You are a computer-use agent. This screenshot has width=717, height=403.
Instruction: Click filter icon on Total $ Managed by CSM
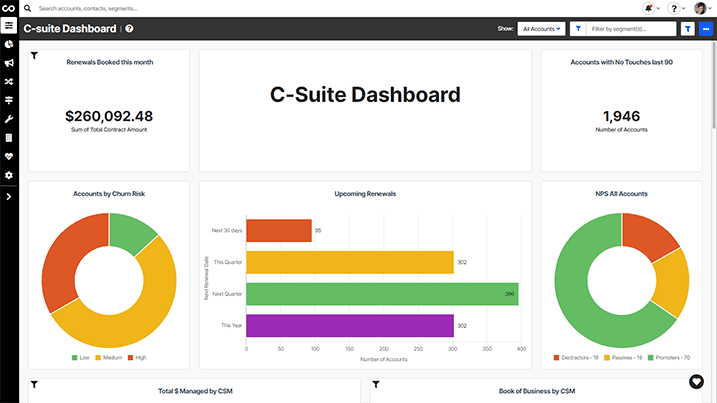point(34,385)
